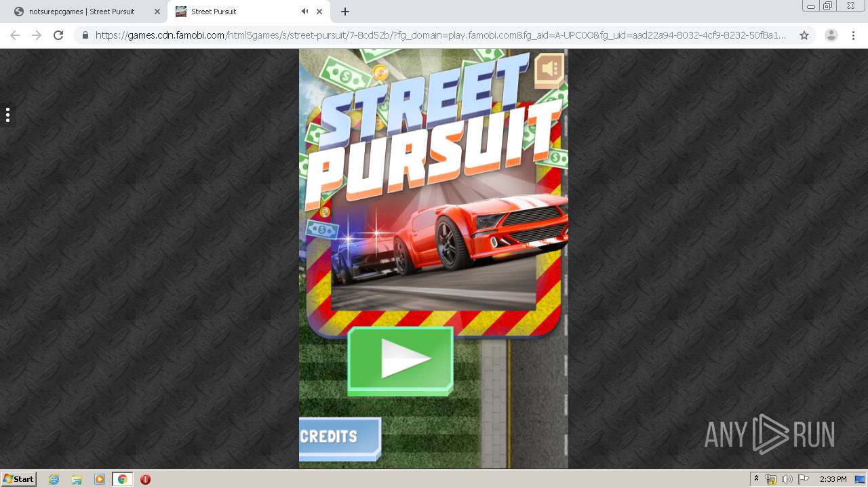Open a new browser tab
868x488 pixels.
pos(345,12)
